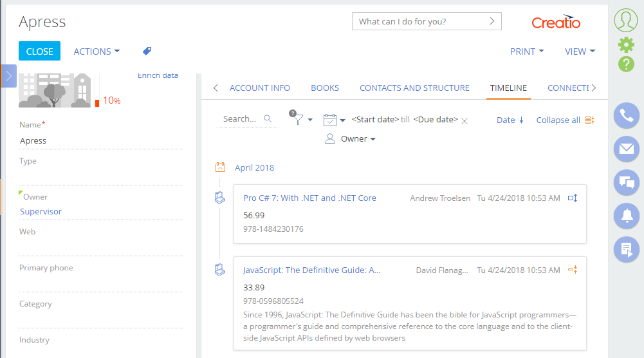
Task: Open system designer gear icon
Action: click(626, 45)
